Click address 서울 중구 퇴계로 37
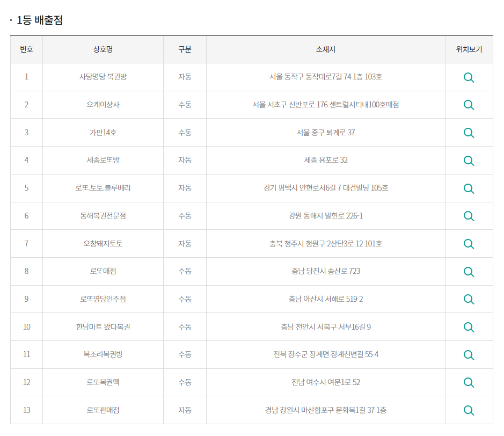 click(x=326, y=133)
